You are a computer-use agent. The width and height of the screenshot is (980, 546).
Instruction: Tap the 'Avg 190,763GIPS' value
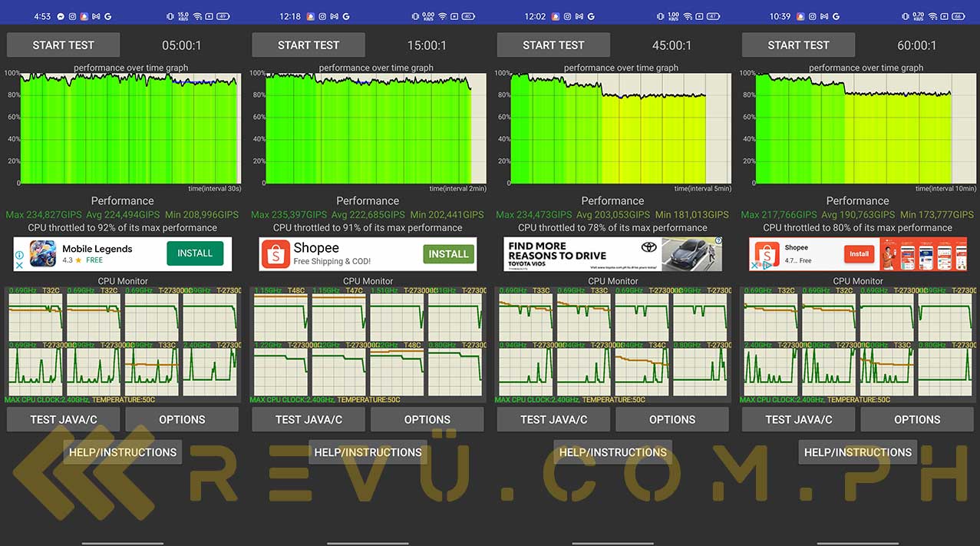click(858, 215)
